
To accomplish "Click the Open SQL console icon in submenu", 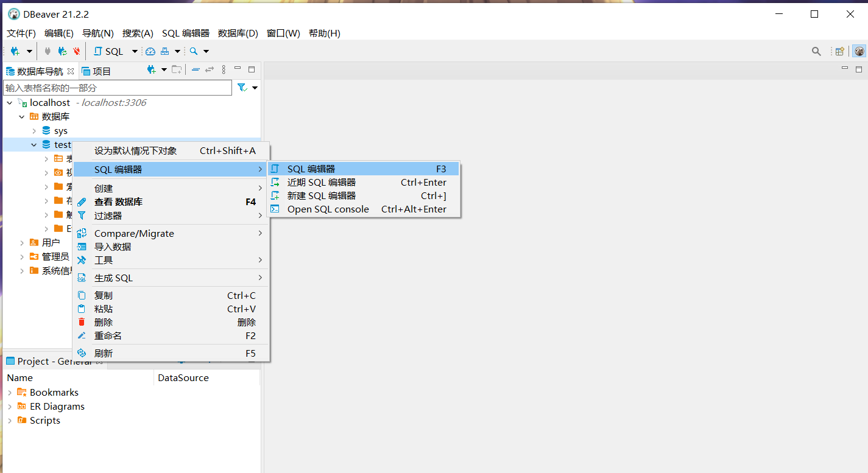I will [275, 209].
